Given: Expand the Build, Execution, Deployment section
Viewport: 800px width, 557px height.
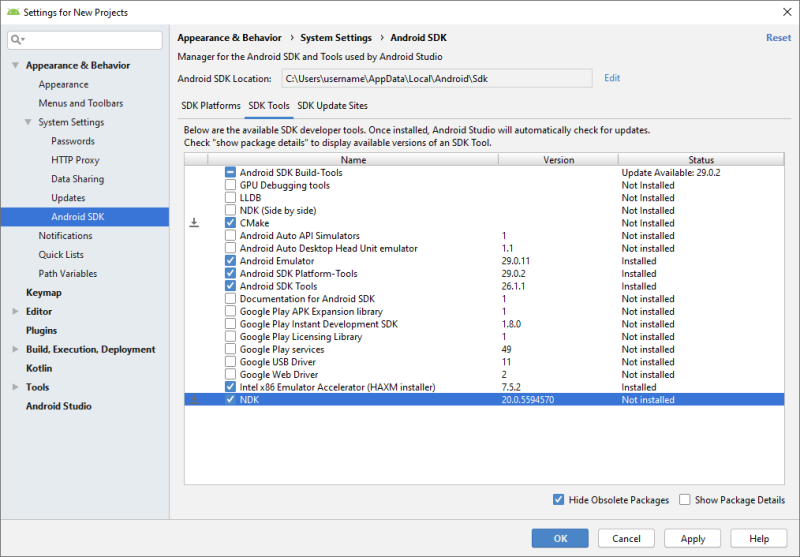Looking at the screenshot, I should pyautogui.click(x=15, y=350).
